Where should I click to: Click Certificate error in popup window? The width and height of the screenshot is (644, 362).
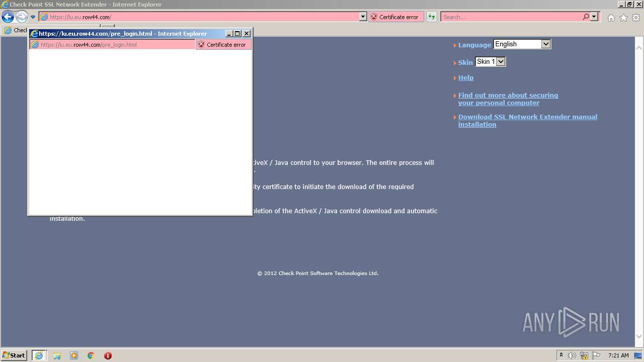tap(223, 45)
